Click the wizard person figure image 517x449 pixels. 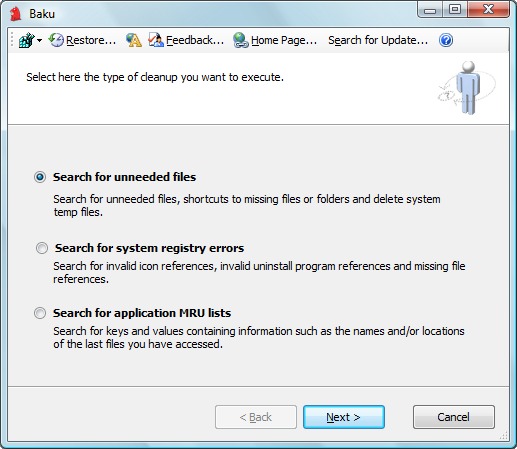[467, 88]
